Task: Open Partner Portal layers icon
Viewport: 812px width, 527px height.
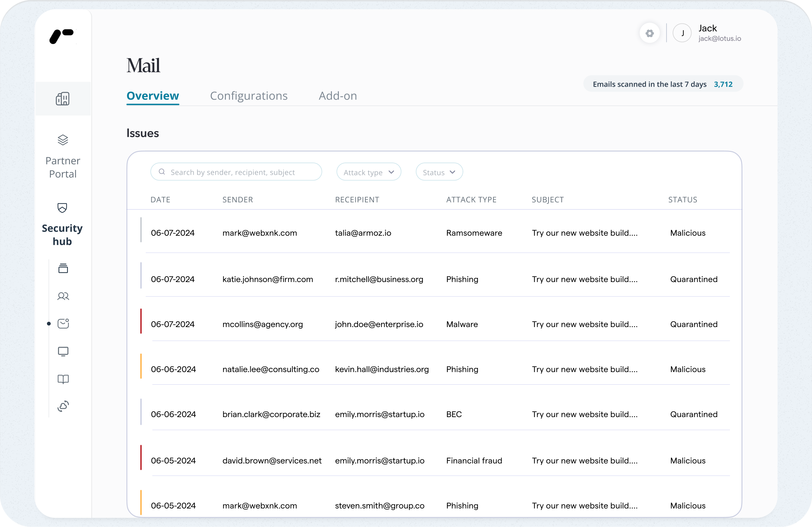Action: (63, 140)
